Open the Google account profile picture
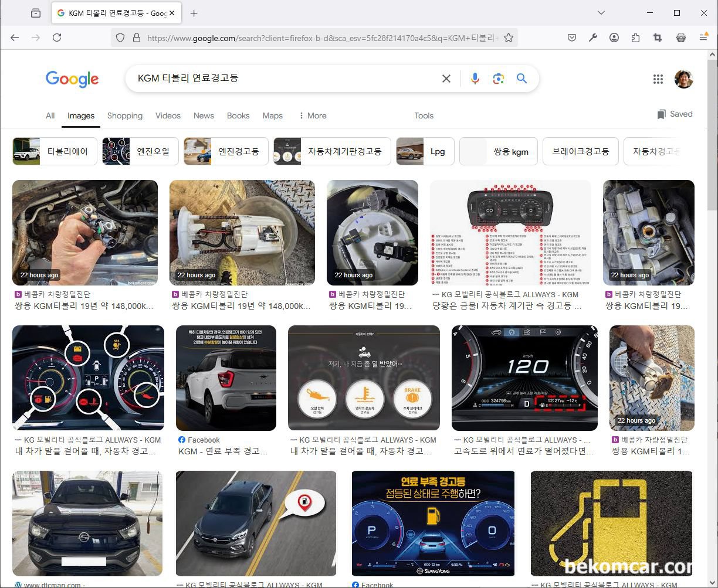718x588 pixels. (x=684, y=79)
